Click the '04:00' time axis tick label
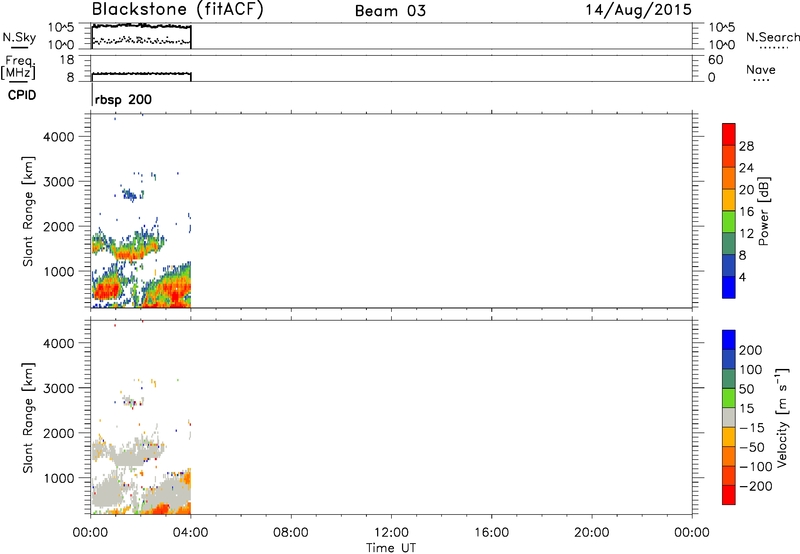The width and height of the screenshot is (800, 554). point(190,533)
